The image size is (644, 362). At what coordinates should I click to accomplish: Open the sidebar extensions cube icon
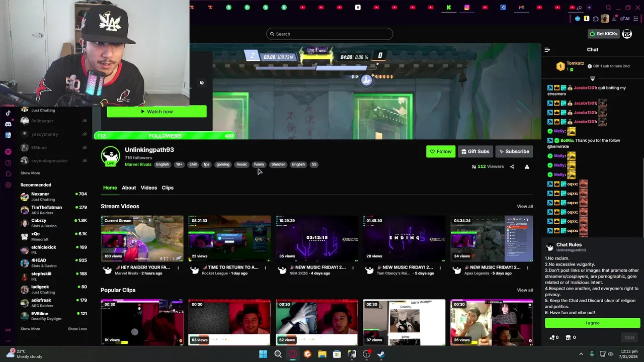(8, 173)
